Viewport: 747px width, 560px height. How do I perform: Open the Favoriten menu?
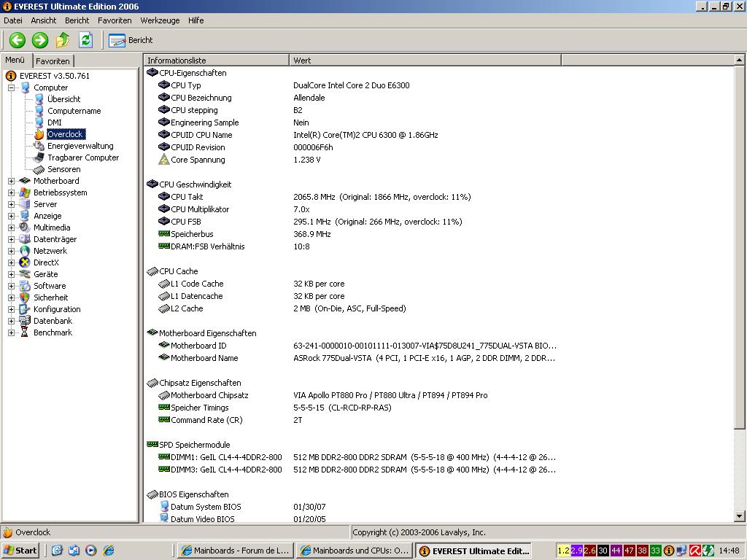coord(115,20)
